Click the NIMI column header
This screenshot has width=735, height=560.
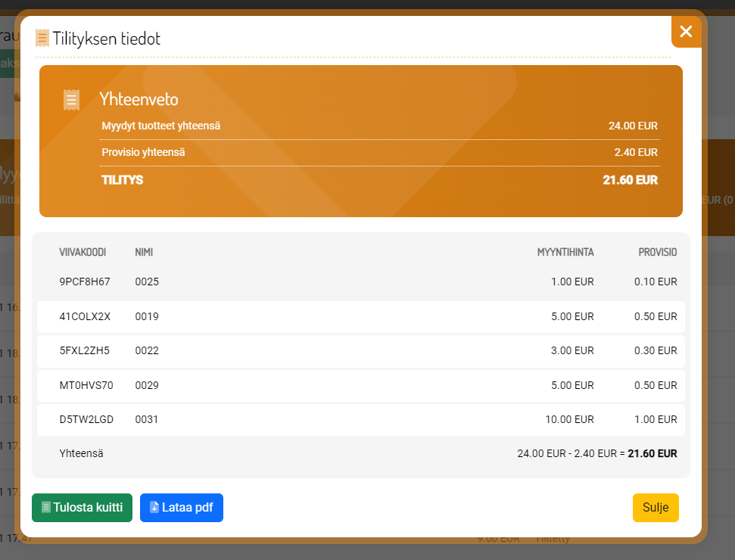144,252
